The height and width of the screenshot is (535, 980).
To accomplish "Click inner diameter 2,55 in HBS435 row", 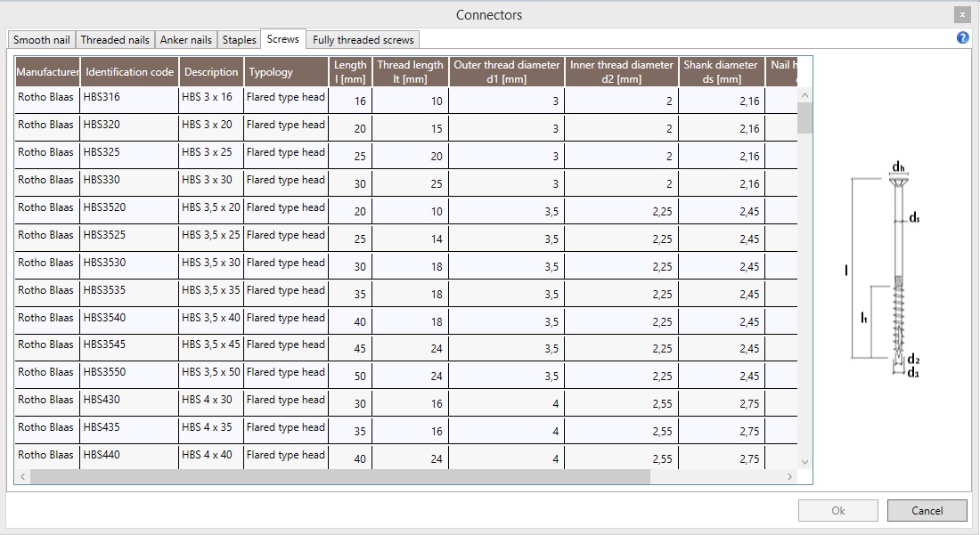I will click(x=622, y=429).
